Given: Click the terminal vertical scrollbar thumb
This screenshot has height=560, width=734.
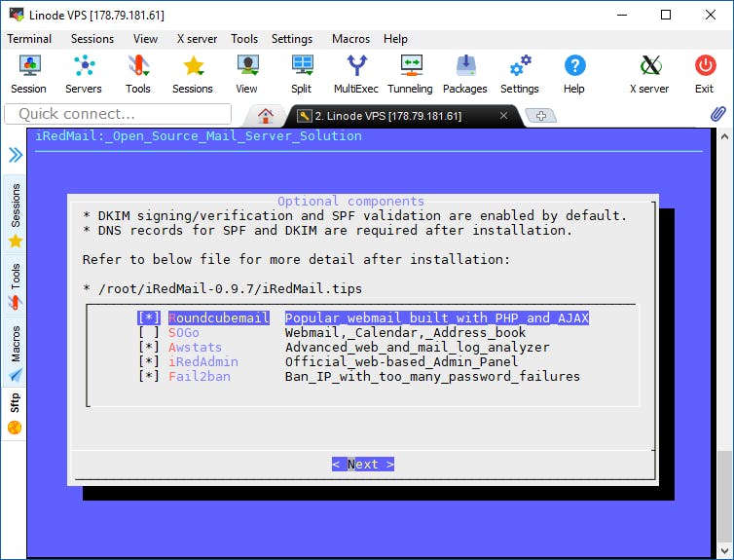Looking at the screenshot, I should click(x=724, y=496).
